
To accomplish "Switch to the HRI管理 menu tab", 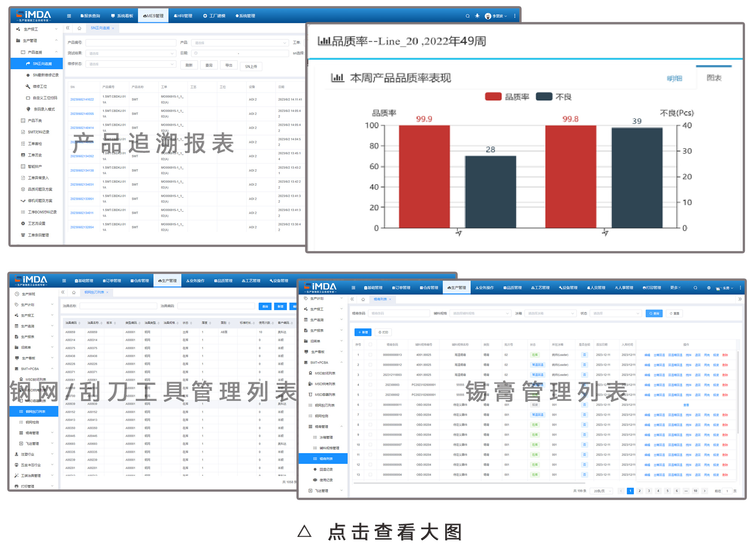I will pyautogui.click(x=183, y=16).
